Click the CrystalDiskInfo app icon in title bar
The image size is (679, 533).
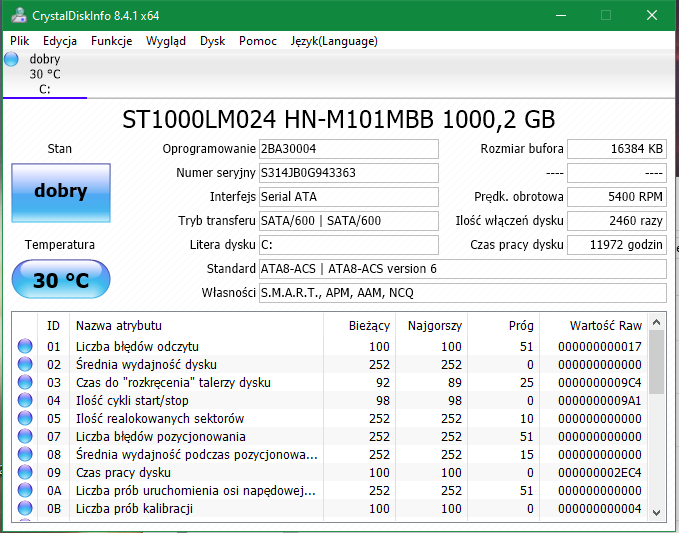point(19,16)
